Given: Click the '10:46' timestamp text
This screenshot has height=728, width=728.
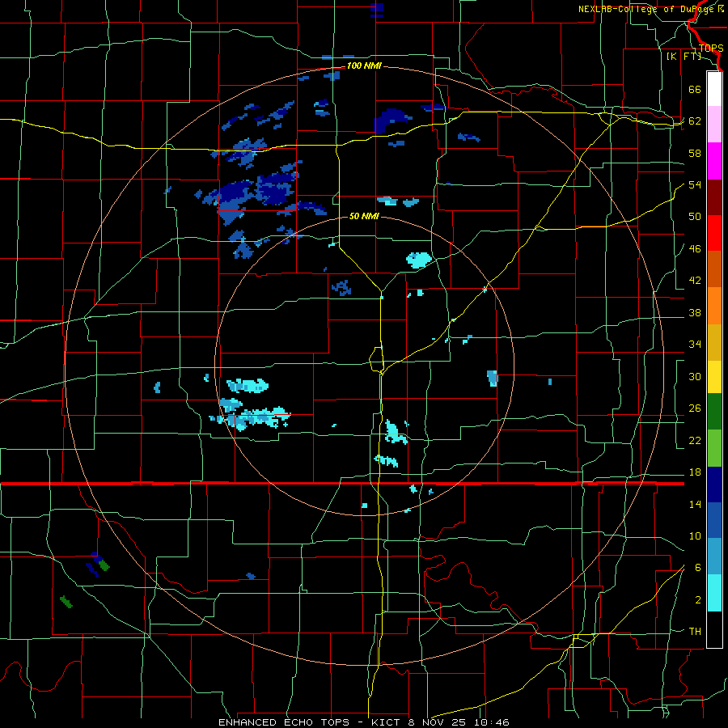Looking at the screenshot, I should click(x=492, y=722).
